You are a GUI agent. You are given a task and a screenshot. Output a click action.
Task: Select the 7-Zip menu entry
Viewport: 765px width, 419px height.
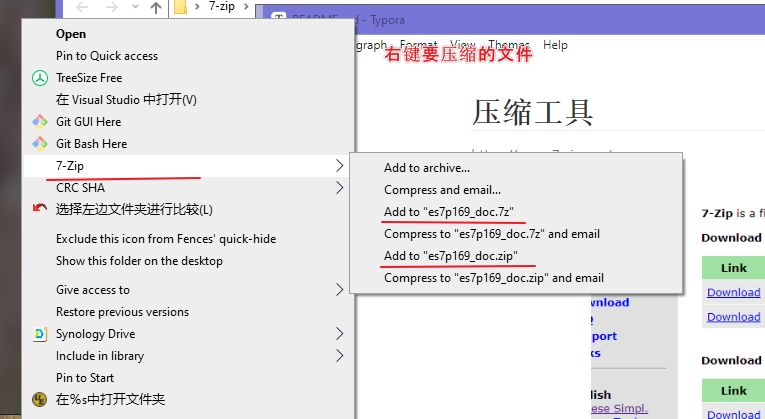[x=189, y=166]
